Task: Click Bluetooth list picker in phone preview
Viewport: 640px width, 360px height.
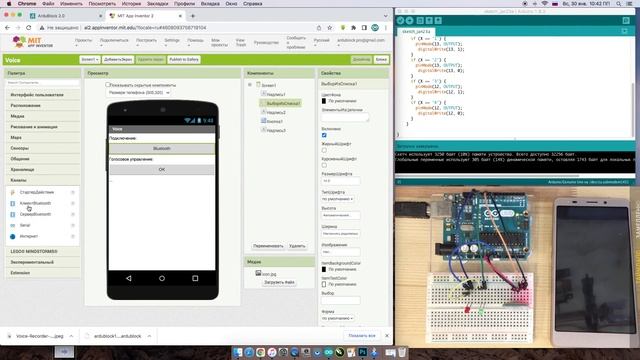Action: [x=162, y=149]
